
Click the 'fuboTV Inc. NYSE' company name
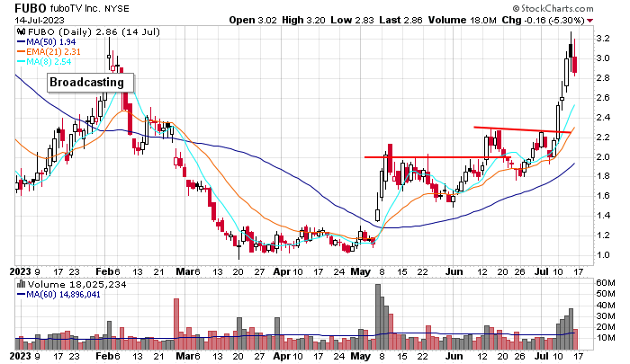coord(90,8)
